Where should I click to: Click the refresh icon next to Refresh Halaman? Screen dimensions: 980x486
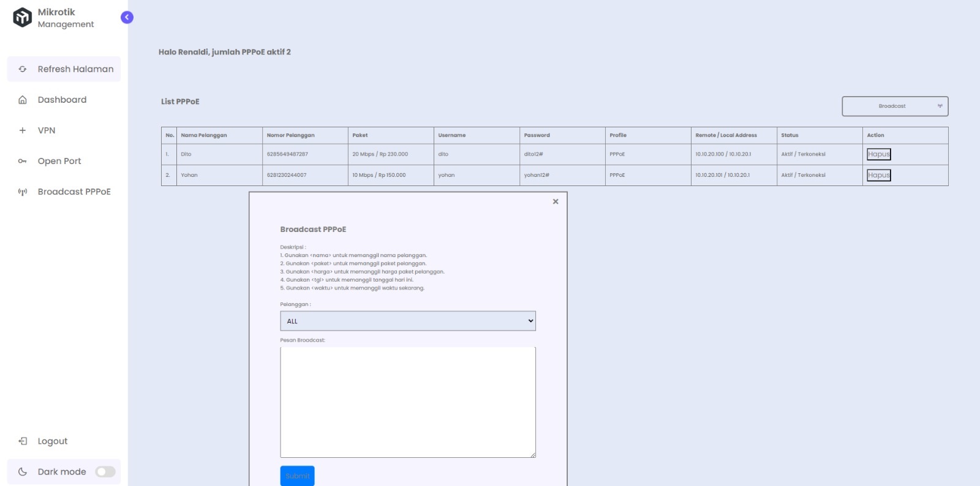[x=23, y=69]
